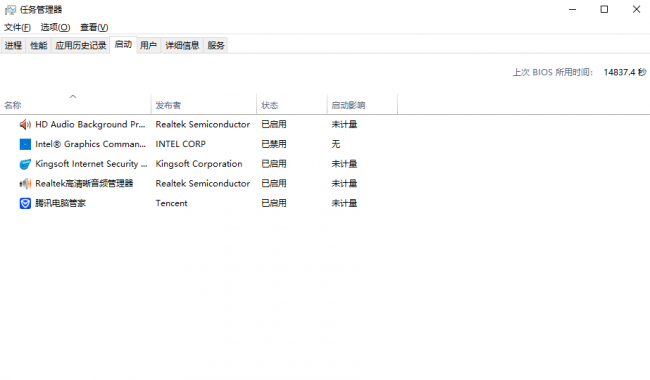Switch to the 服务 tab
The height and width of the screenshot is (380, 650).
(216, 45)
